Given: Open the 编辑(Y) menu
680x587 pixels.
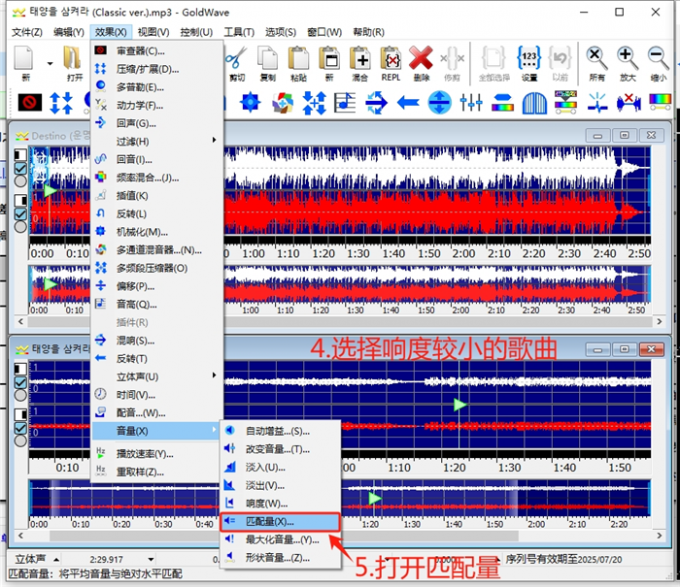Looking at the screenshot, I should tap(69, 32).
